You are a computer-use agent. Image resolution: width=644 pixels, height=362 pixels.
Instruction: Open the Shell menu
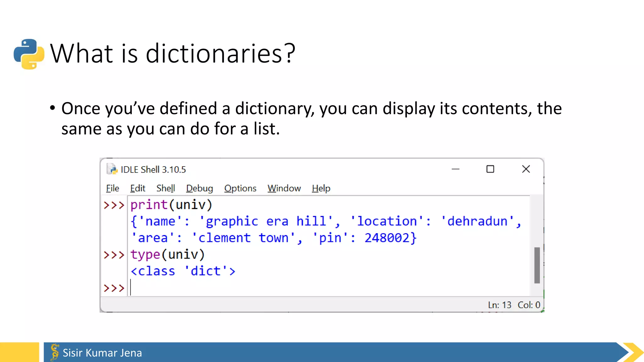pos(165,188)
